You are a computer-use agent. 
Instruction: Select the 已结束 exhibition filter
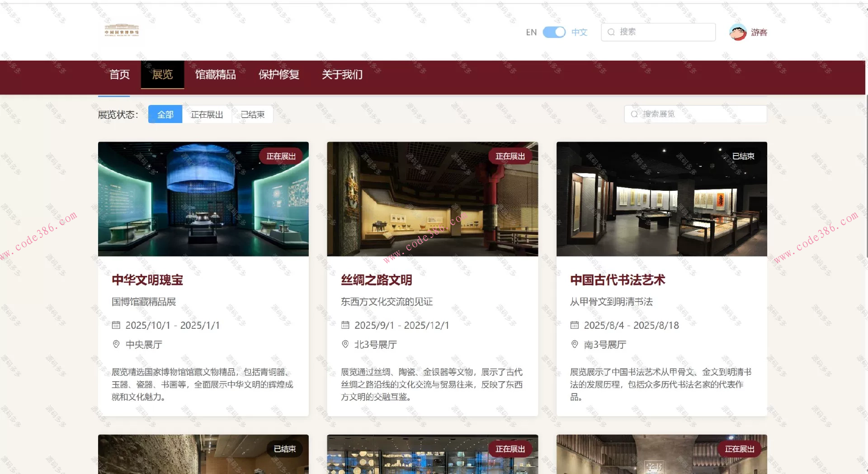point(252,114)
